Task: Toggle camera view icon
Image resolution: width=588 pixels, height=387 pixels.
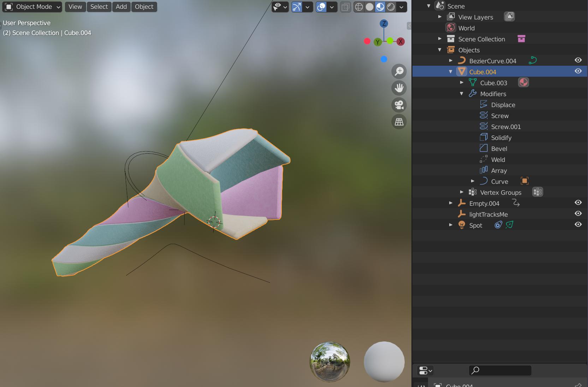Action: click(x=399, y=105)
